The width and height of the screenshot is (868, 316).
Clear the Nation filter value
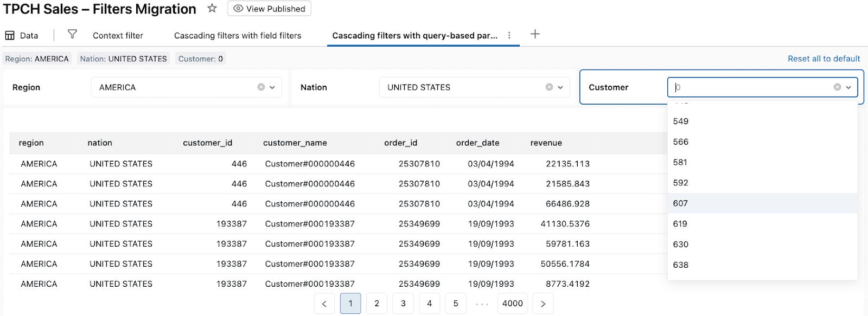549,87
